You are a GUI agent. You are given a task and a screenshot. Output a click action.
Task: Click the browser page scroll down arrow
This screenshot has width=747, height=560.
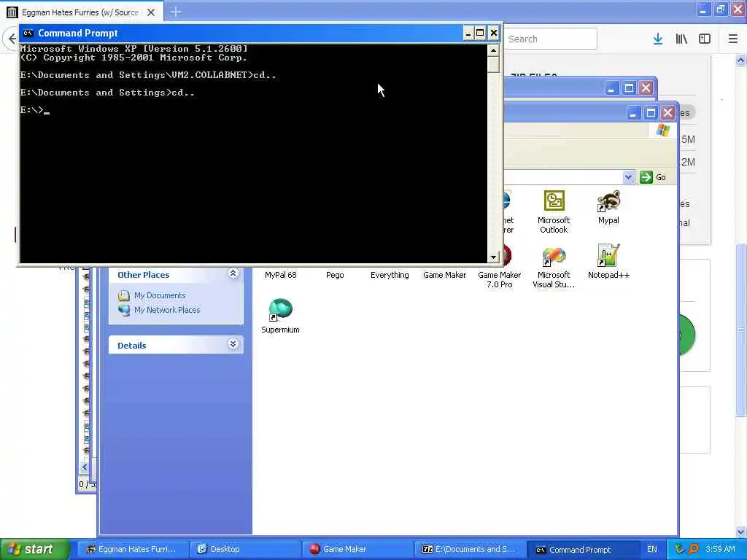pyautogui.click(x=741, y=532)
